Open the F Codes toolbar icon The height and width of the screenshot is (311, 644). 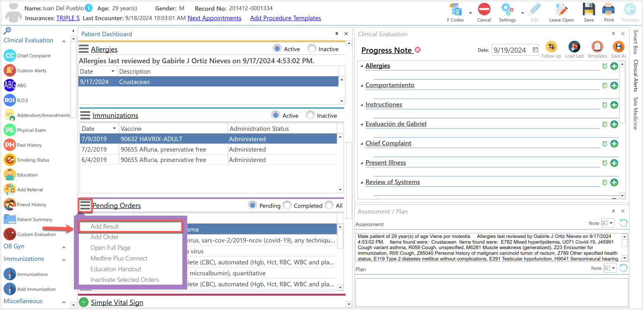click(455, 9)
